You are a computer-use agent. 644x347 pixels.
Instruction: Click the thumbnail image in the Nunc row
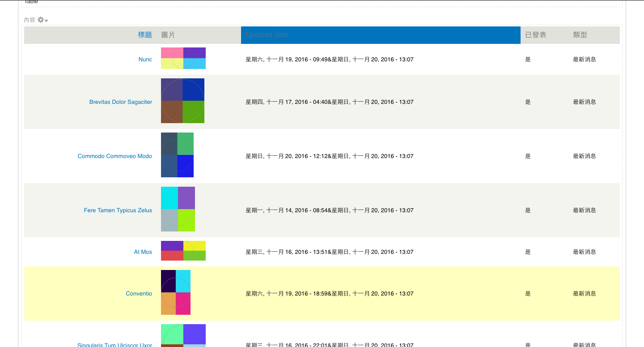coord(183,58)
